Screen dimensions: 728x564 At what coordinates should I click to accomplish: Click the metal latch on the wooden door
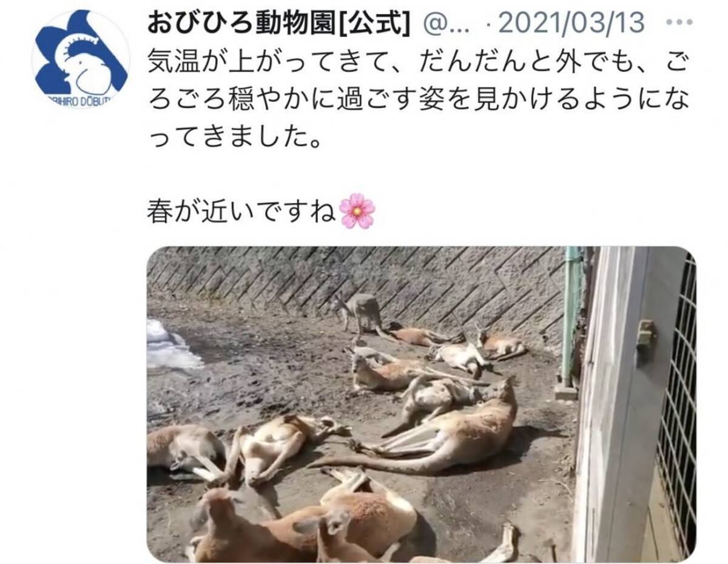(x=646, y=341)
